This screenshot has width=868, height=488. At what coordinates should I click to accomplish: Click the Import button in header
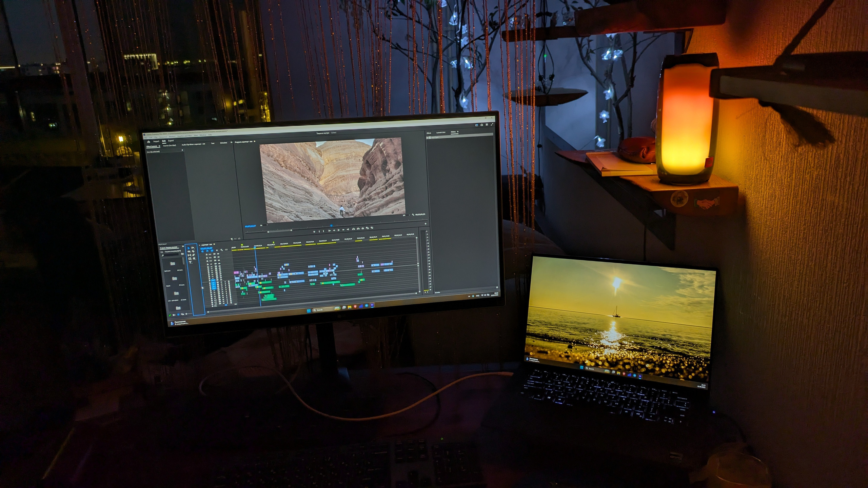(x=156, y=141)
